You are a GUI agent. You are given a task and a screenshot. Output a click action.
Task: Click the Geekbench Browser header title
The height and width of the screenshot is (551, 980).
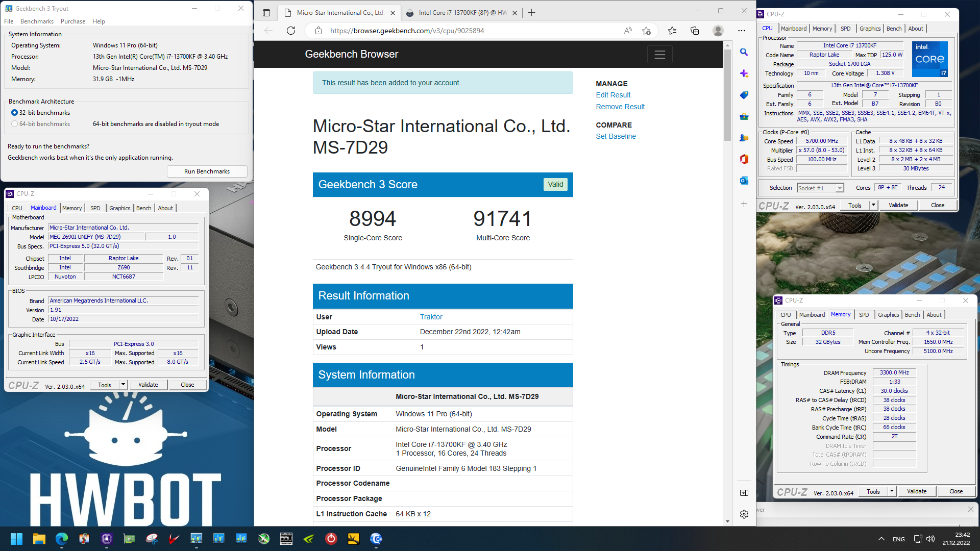click(351, 54)
